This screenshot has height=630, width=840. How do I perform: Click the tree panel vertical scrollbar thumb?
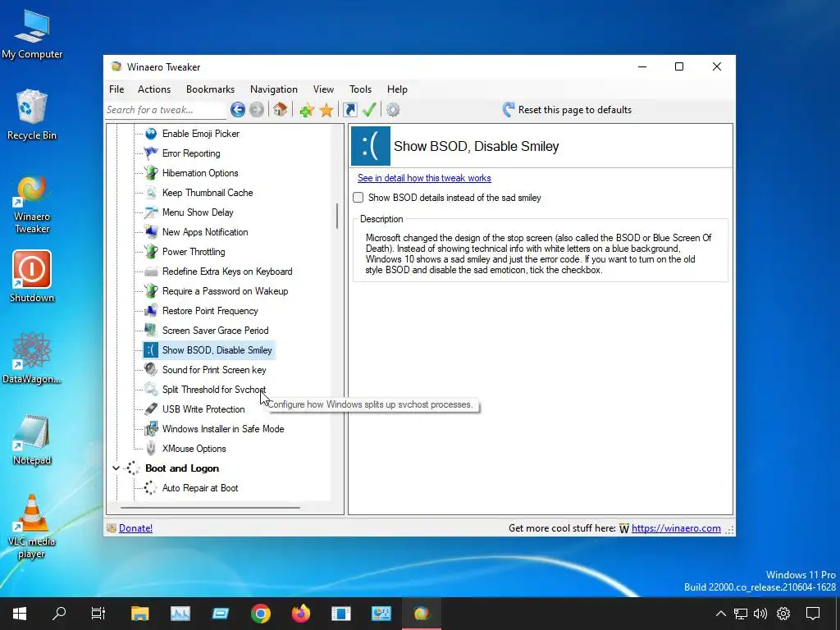coord(337,216)
